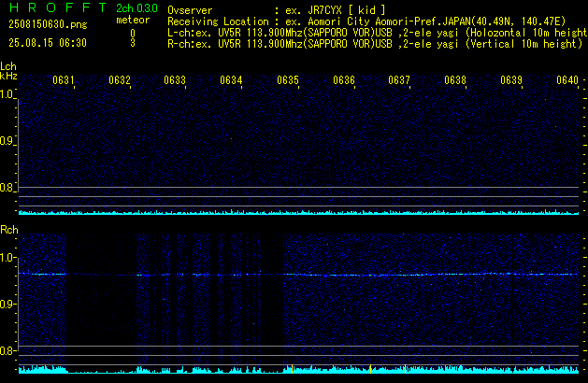
Task: Click the Rch channel label
Action: coord(9,230)
